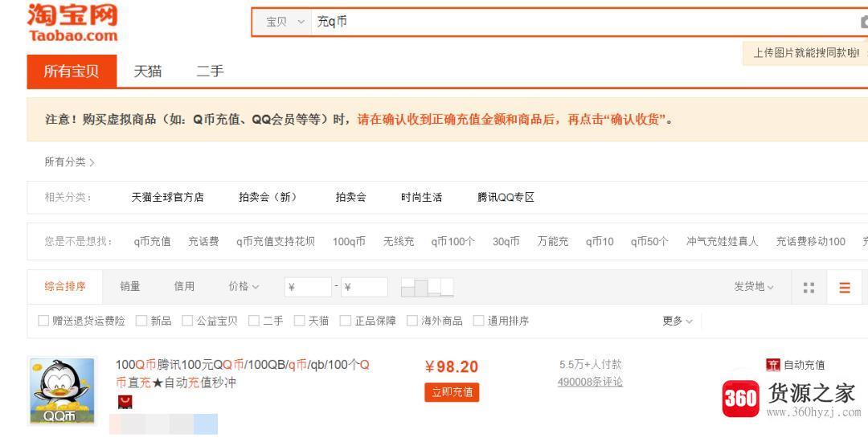
Task: Open the 腾讯QQ专区 category link
Action: click(506, 197)
